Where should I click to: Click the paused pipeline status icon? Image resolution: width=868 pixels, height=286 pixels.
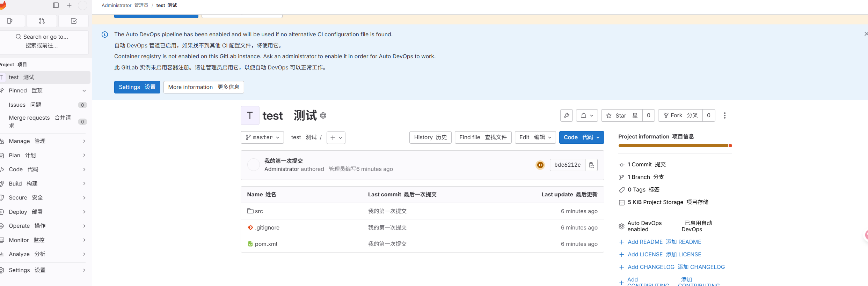(540, 165)
